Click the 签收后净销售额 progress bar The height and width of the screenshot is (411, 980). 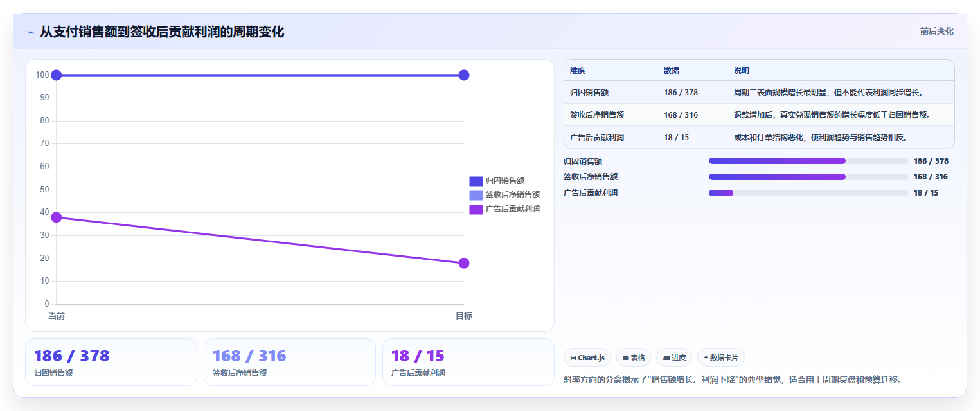808,177
